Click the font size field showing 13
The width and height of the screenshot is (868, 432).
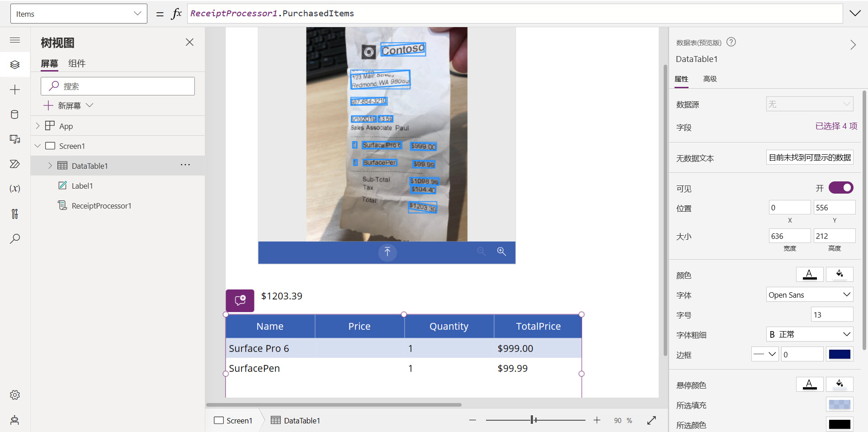tap(832, 314)
